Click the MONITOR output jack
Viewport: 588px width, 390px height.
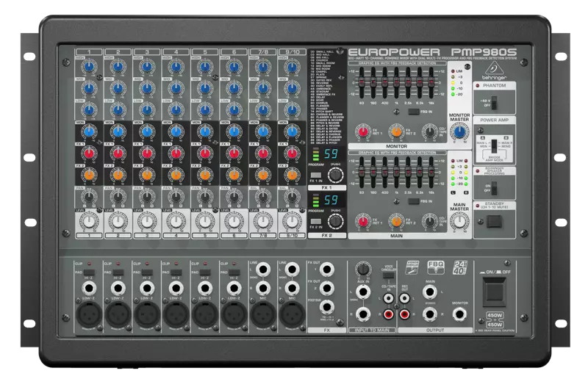coord(459,314)
